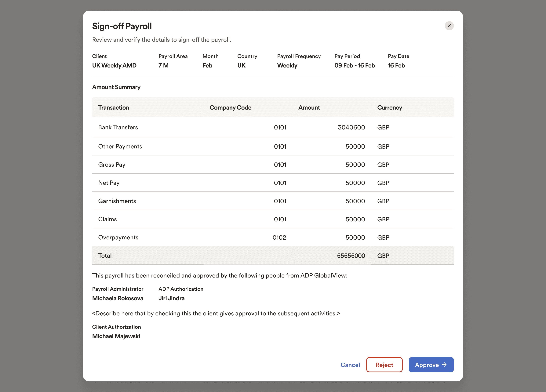The height and width of the screenshot is (392, 546).
Task: Click the Total row amount 55555000
Action: (x=351, y=256)
